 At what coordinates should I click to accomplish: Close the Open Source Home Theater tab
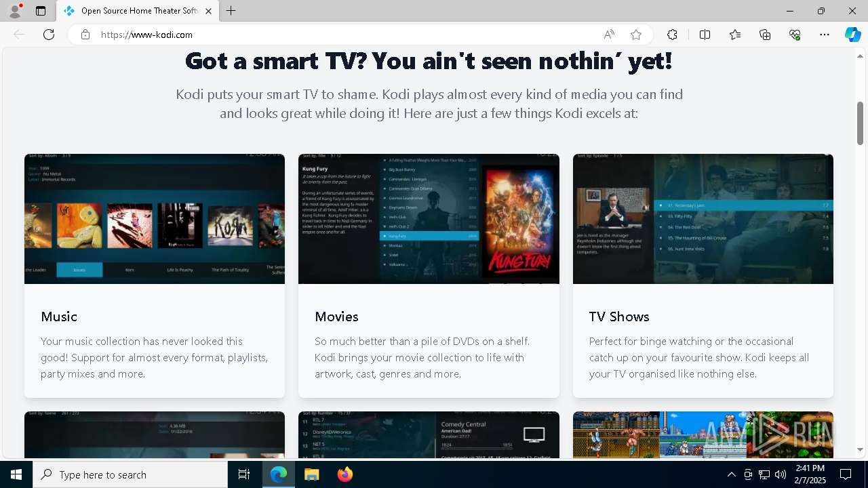(x=208, y=11)
